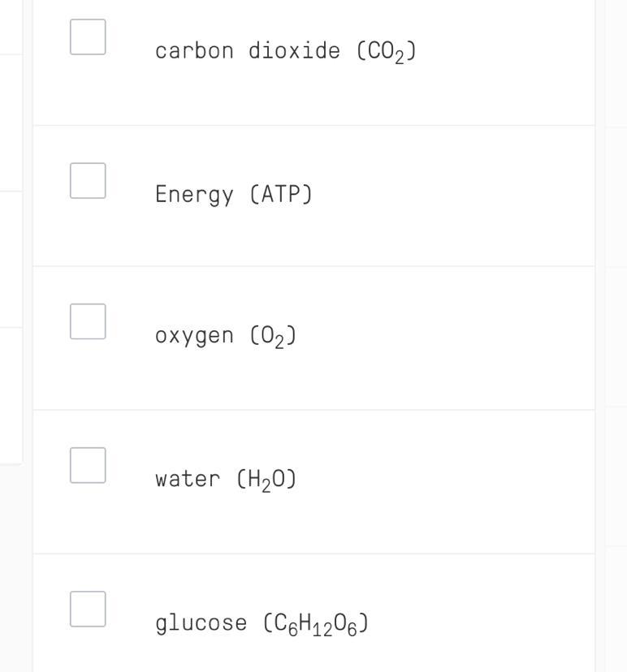Tick the Energy (ATP) checkbox
Viewport: 627px width, 672px height.
pyautogui.click(x=88, y=180)
